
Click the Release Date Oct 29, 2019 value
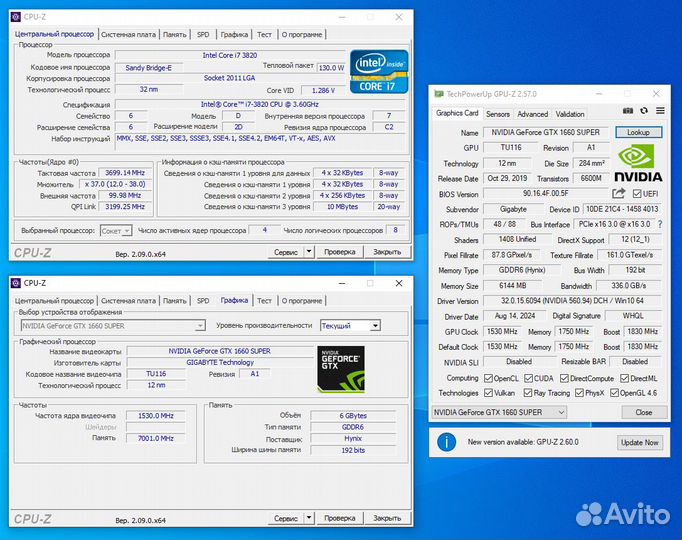pyautogui.click(x=507, y=178)
